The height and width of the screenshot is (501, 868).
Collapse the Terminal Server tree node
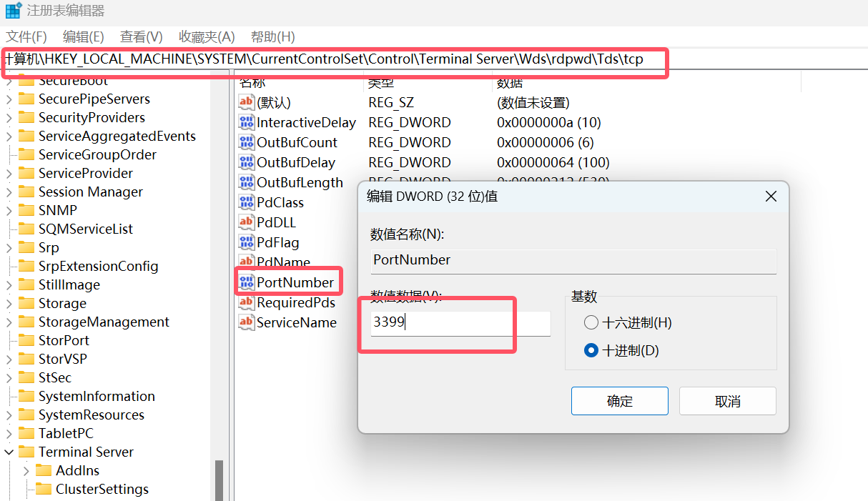9,452
